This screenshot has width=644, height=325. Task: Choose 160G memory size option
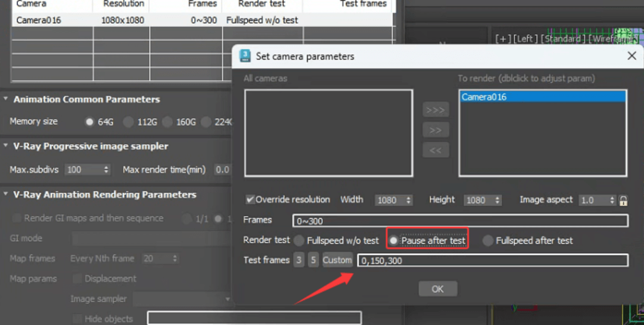coord(167,122)
